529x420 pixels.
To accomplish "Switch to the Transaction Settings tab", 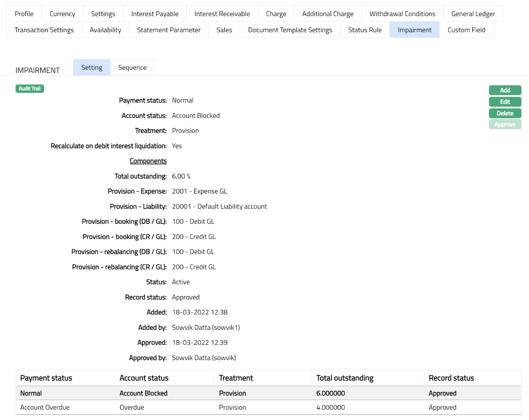I will coord(44,30).
